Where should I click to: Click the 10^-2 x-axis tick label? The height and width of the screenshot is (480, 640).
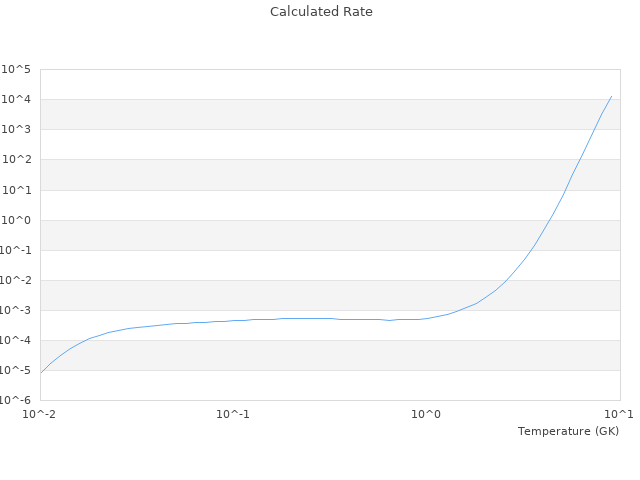(40, 414)
